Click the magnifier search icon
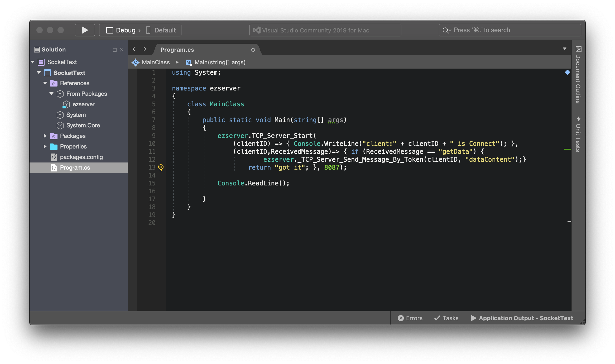Viewport: 615px width, 364px height. tap(446, 30)
